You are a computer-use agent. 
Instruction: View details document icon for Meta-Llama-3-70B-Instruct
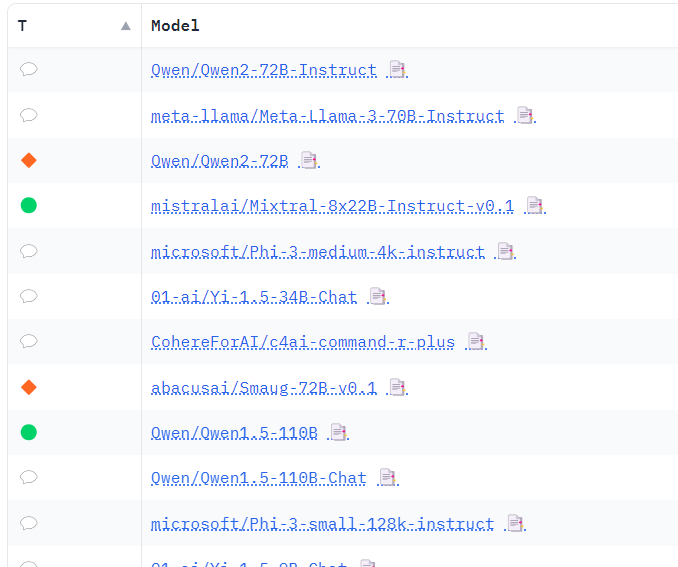click(x=525, y=115)
